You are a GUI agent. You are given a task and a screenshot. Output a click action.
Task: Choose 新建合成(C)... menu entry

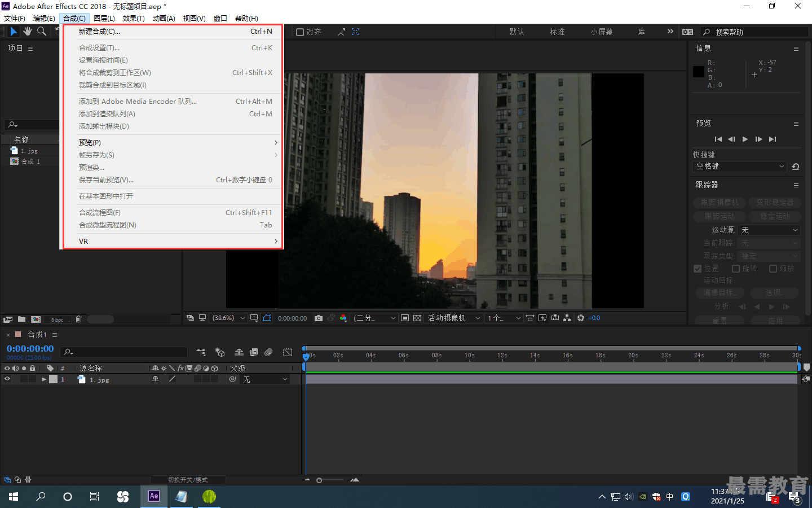click(175, 32)
